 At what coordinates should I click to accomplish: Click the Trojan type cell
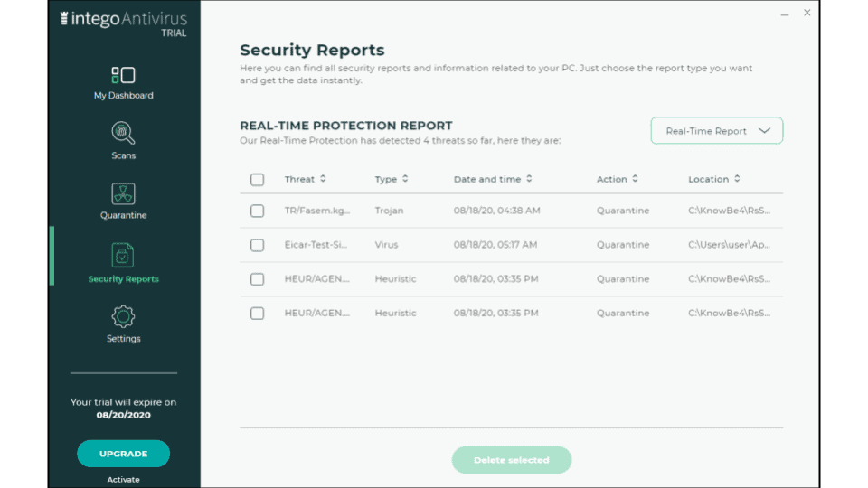[389, 211]
